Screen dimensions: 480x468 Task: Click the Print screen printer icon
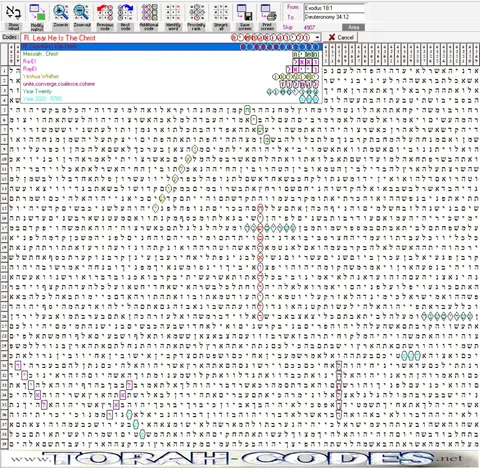(268, 12)
